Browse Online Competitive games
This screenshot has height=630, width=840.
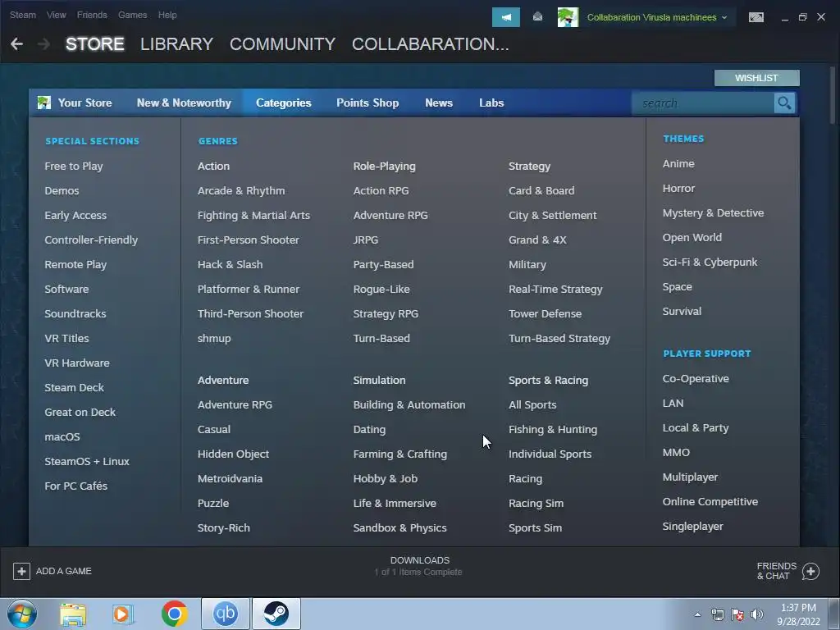[710, 501]
